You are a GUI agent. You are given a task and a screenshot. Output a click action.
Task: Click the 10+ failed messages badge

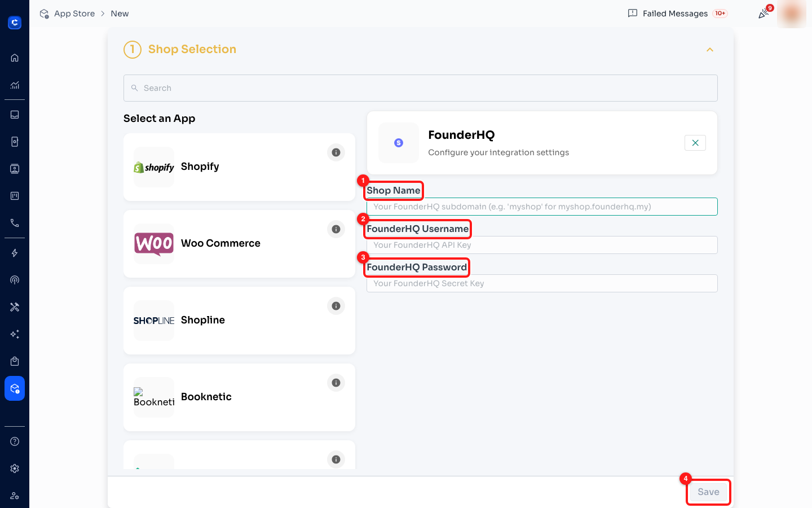point(720,14)
